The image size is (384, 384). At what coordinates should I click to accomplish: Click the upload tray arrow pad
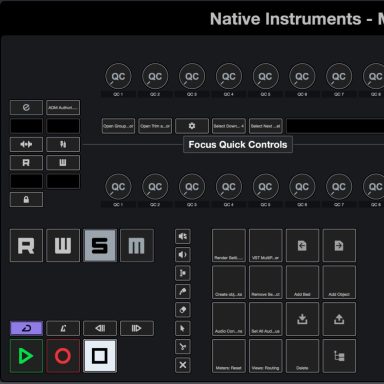[x=339, y=319]
